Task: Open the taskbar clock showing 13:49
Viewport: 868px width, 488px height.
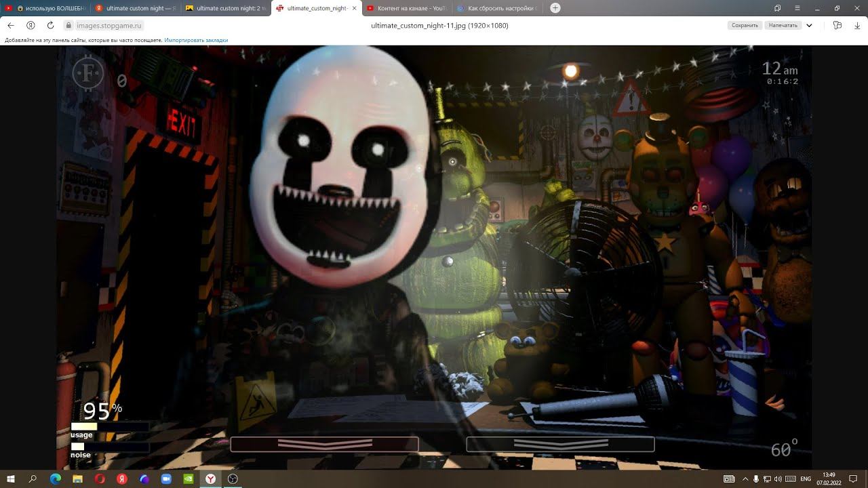Action: click(829, 479)
